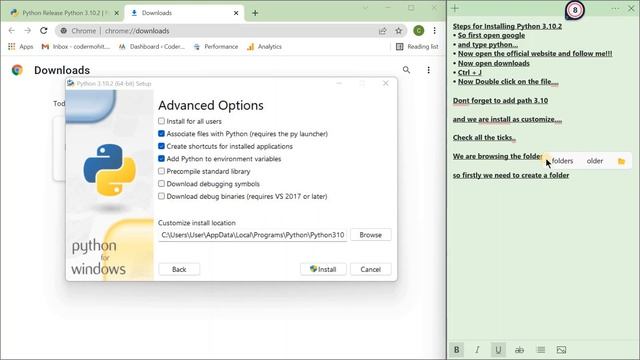Toggle strikethrough in the sticky note

519,350
